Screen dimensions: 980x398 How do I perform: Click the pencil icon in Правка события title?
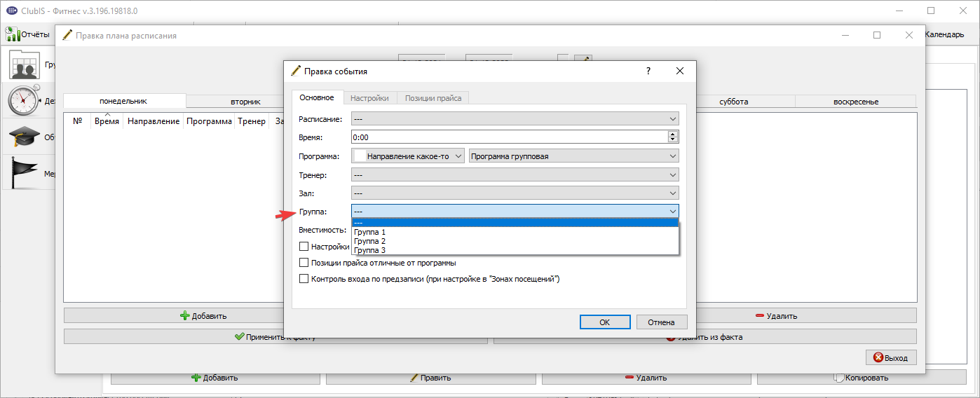coord(296,71)
